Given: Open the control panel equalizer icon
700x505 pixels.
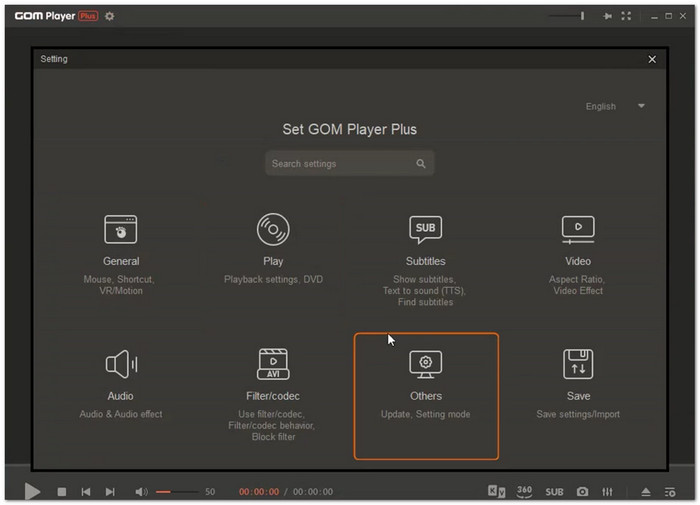Looking at the screenshot, I should (x=607, y=492).
